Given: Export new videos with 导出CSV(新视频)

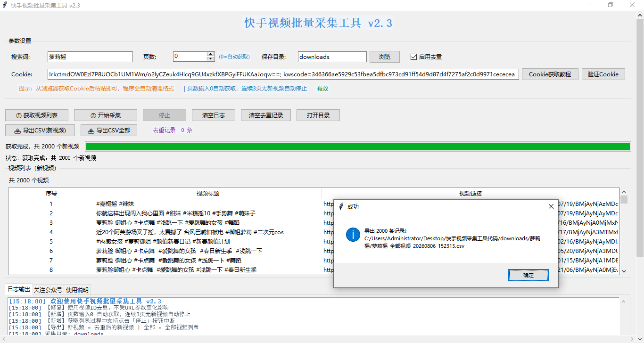Looking at the screenshot, I should 41,130.
